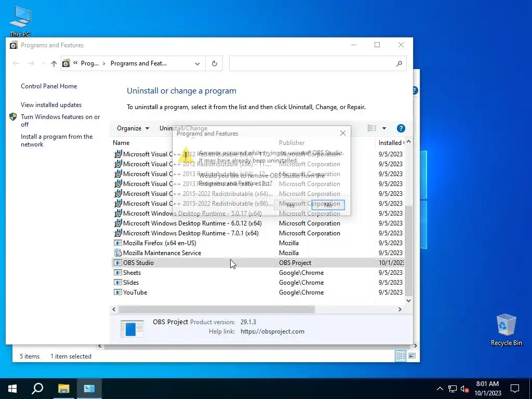The width and height of the screenshot is (532, 399).
Task: Click the OBS Project publisher cell
Action: click(x=295, y=263)
